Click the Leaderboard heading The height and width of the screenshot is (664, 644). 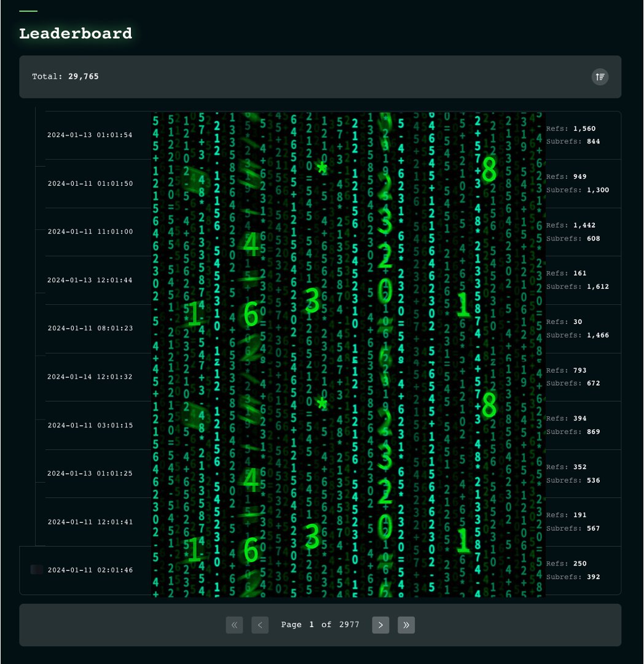[76, 33]
